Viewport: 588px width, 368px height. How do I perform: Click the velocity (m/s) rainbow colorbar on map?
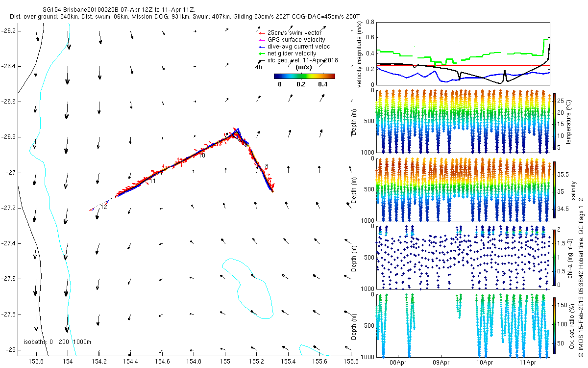304,76
